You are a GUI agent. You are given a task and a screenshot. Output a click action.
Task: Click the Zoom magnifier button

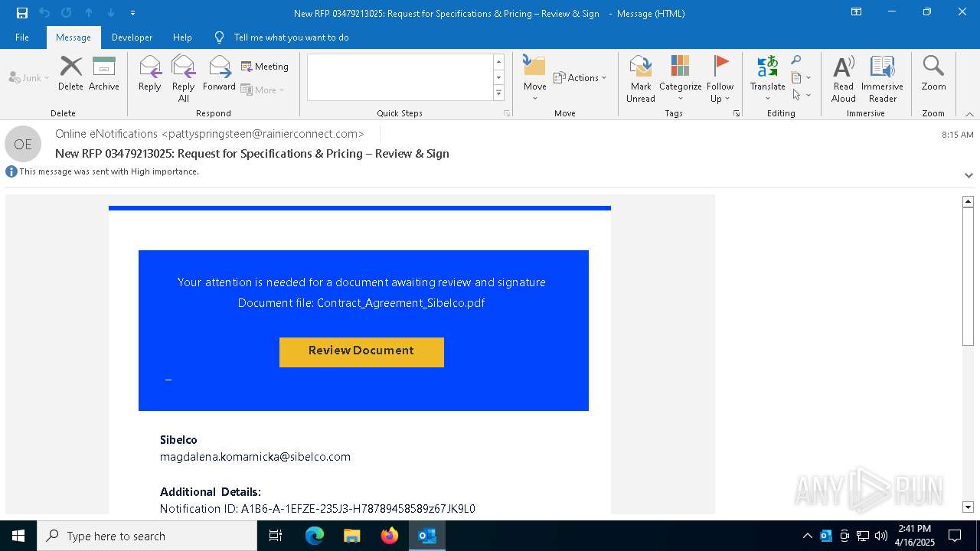[x=933, y=73]
